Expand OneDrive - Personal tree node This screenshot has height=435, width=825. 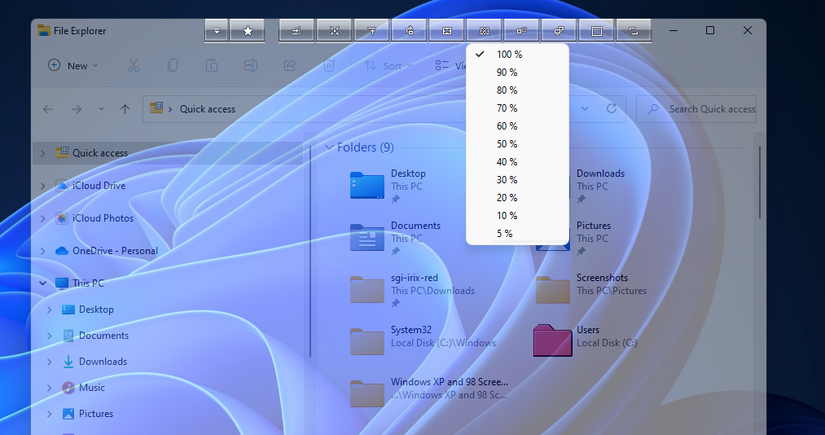coord(43,251)
